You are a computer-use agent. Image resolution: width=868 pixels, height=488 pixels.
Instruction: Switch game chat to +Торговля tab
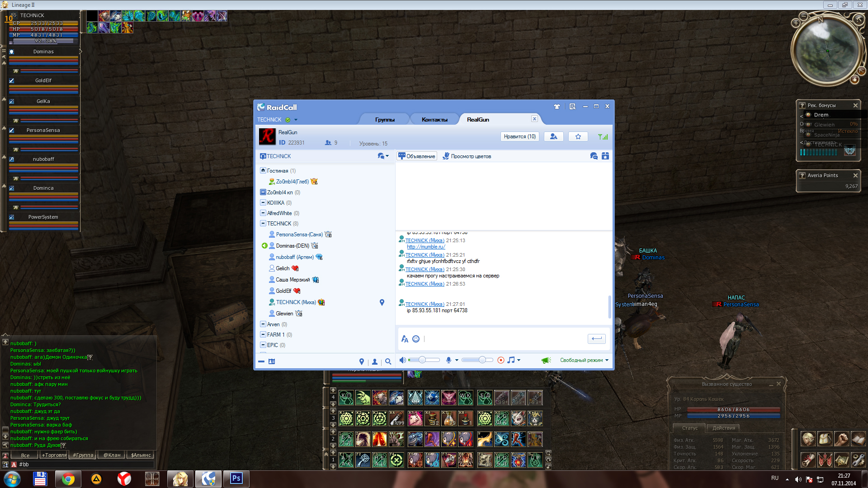point(54,455)
